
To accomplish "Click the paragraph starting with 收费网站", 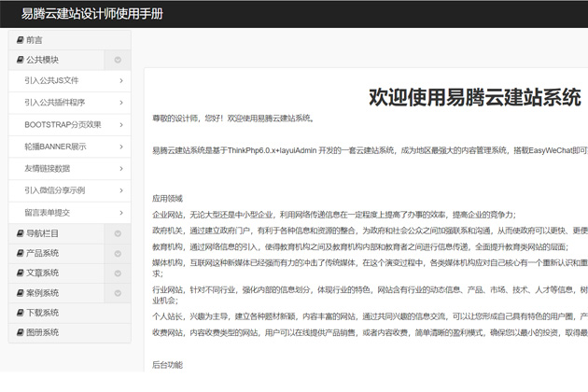I will coord(371,332).
